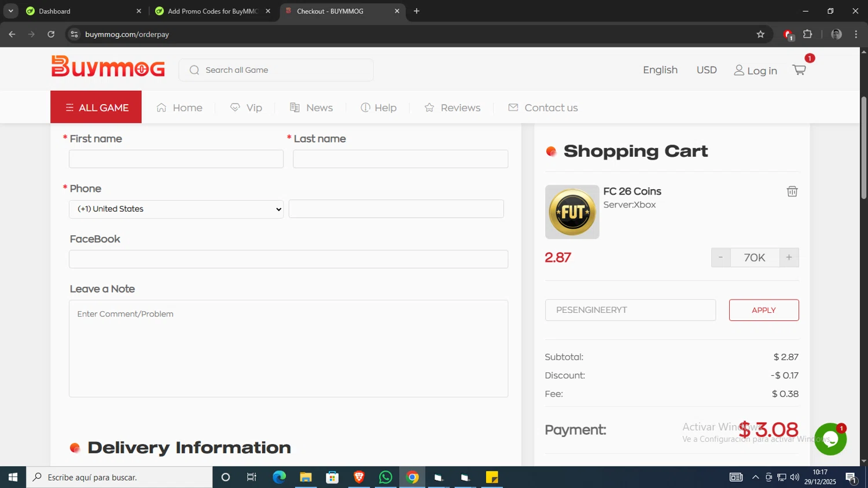Open the shopping cart icon in header
868x488 pixels.
799,70
